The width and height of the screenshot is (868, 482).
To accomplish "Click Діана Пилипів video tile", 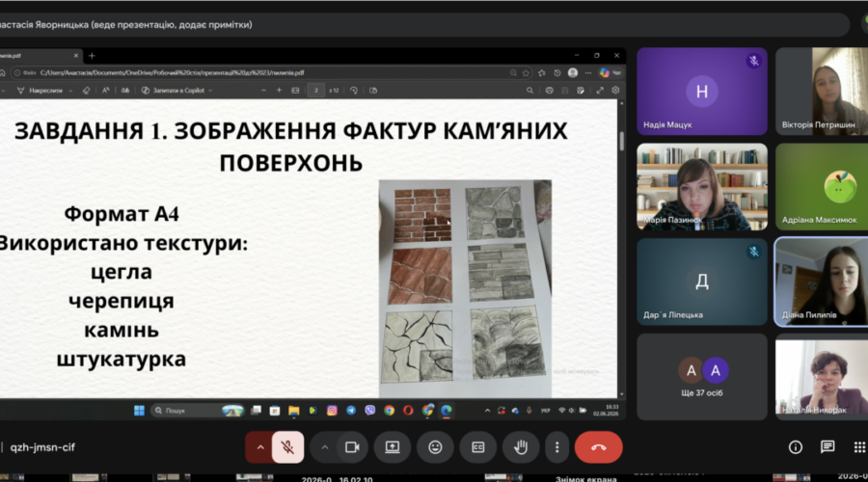I will tap(822, 281).
